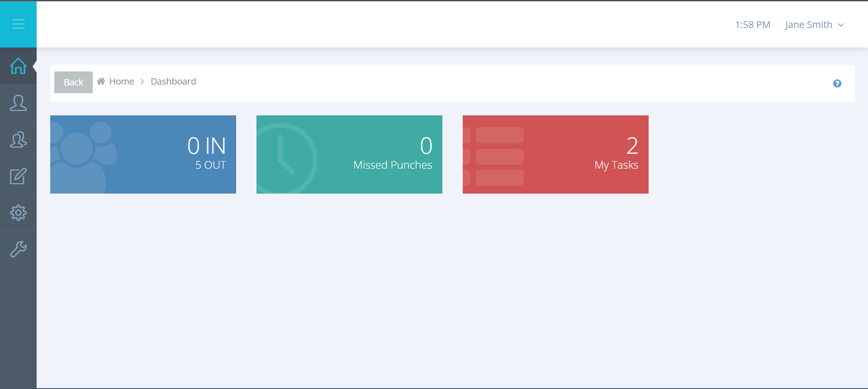Open the wrench tools icon
The width and height of the screenshot is (868, 389).
(x=18, y=249)
